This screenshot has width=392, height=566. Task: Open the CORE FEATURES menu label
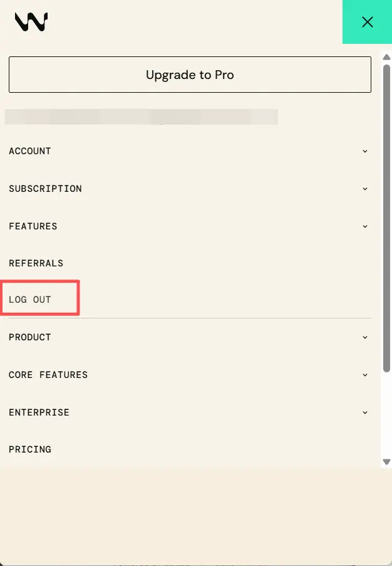click(48, 375)
